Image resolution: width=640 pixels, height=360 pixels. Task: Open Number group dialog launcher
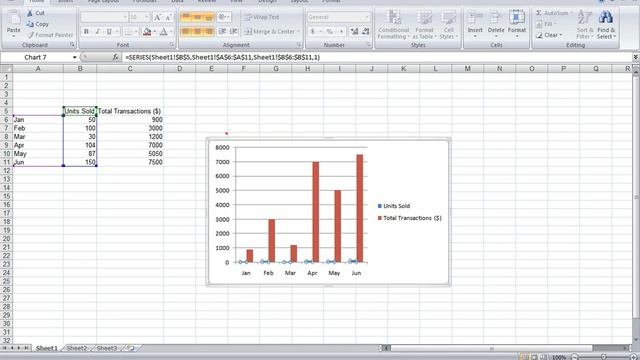368,44
